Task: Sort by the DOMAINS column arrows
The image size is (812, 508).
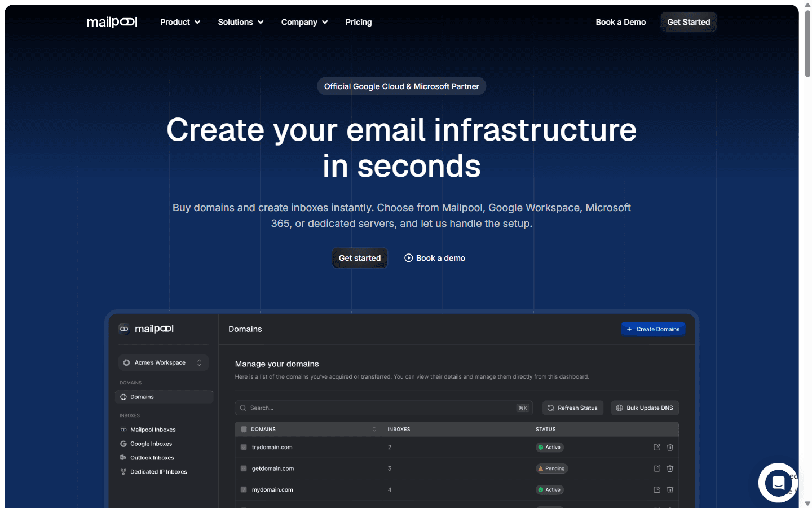Action: tap(374, 429)
